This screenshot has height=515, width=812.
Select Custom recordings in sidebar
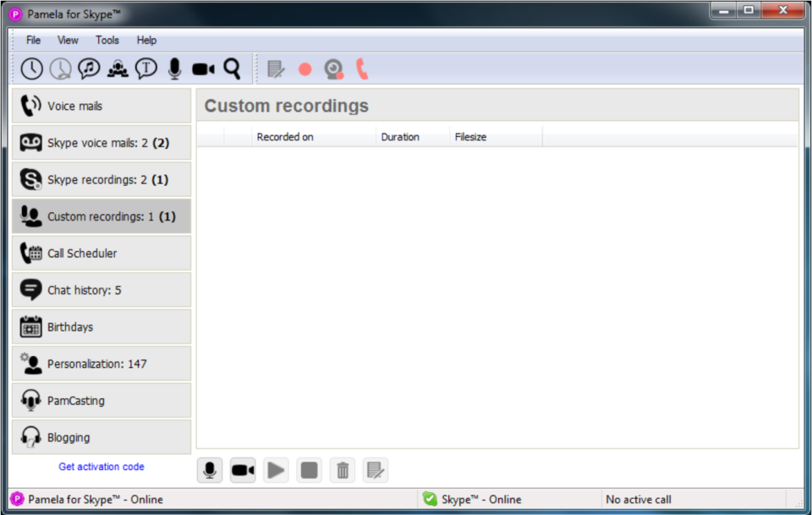point(101,216)
